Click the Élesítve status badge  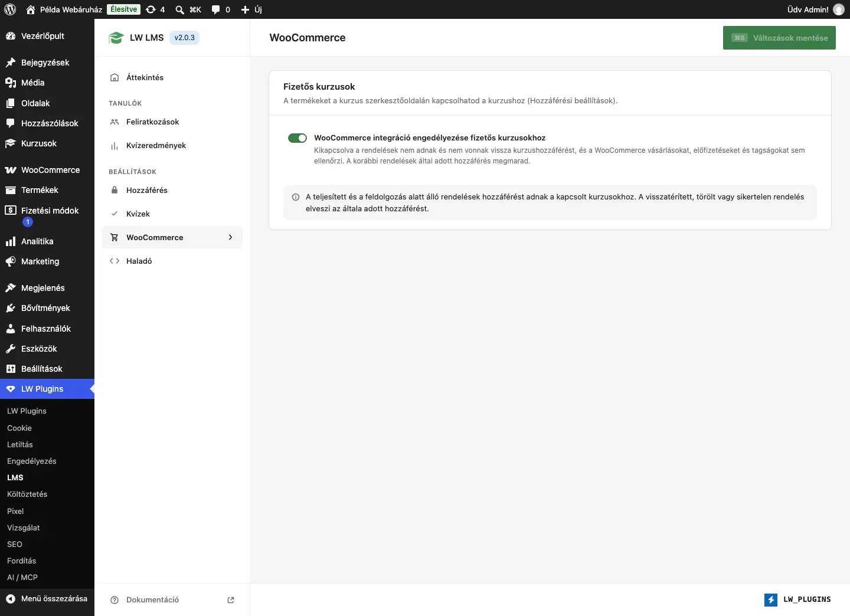point(124,9)
